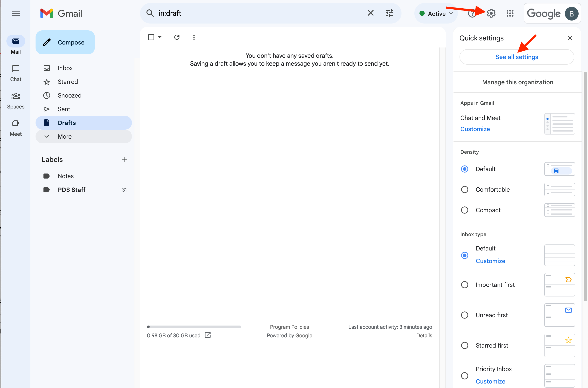Select Compact density option

(x=464, y=210)
